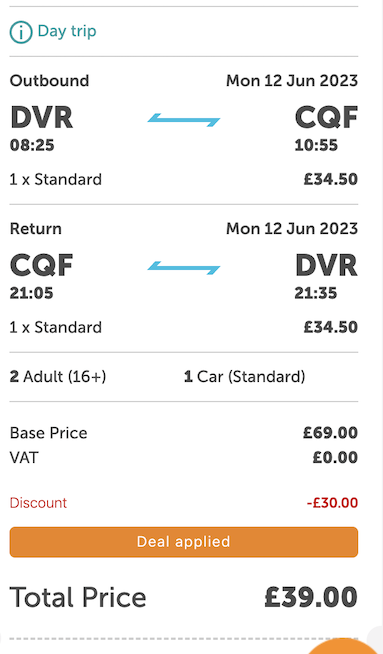The image size is (383, 654).
Task: Click the return DVR arrival port
Action: tap(326, 265)
